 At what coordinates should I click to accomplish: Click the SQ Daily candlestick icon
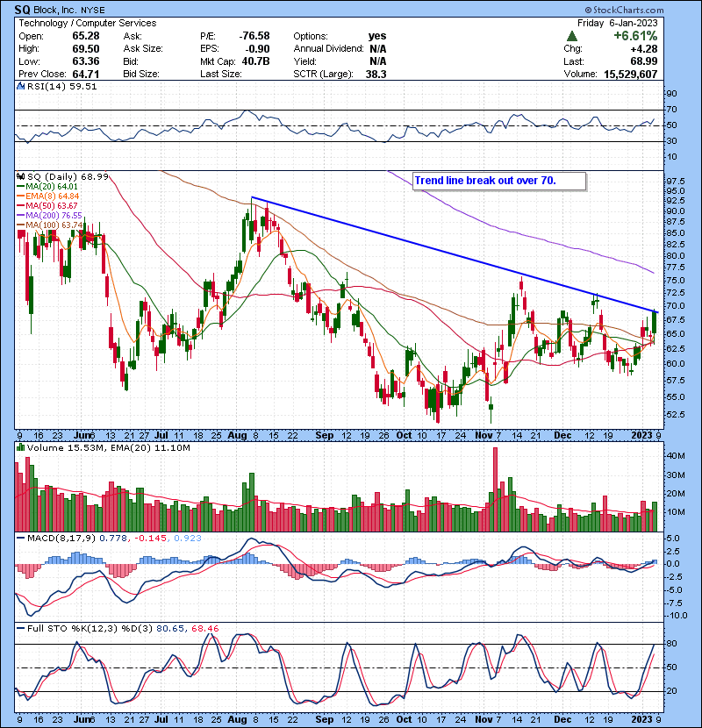coord(21,177)
